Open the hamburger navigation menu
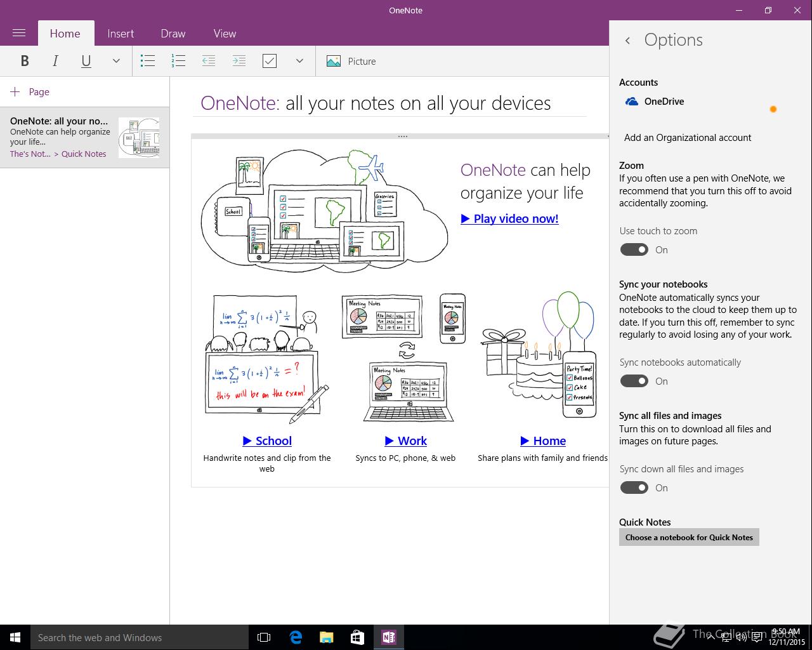 (19, 33)
